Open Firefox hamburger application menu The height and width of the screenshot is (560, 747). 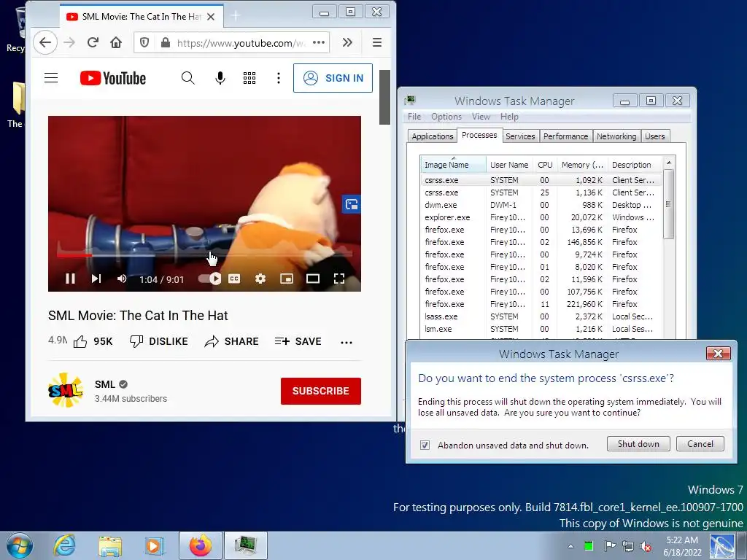point(377,43)
